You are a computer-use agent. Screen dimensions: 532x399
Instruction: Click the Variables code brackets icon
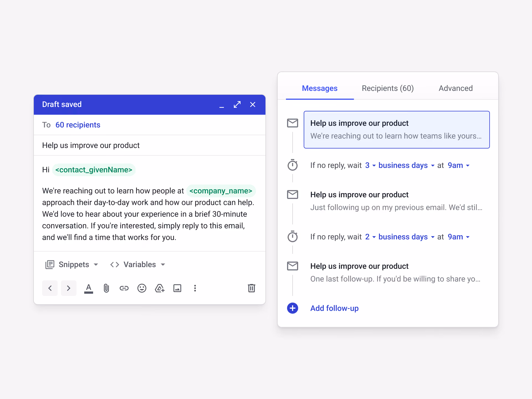(115, 265)
